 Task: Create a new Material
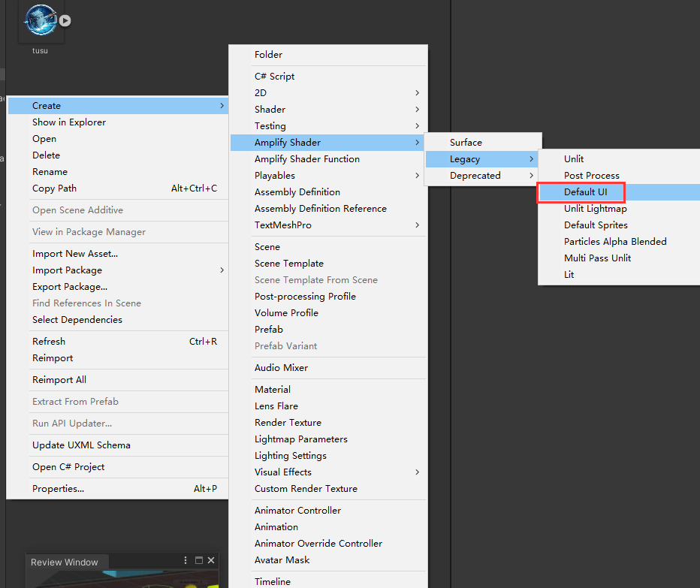(x=328, y=389)
